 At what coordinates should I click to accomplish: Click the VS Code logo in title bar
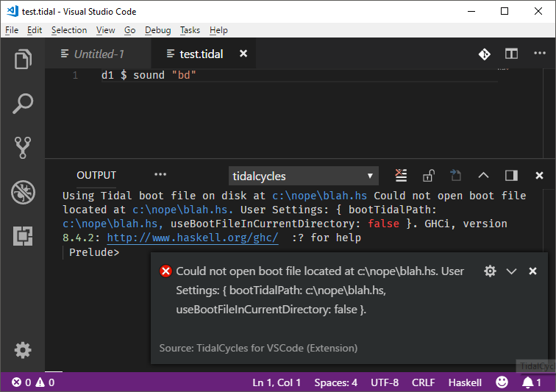tap(13, 11)
